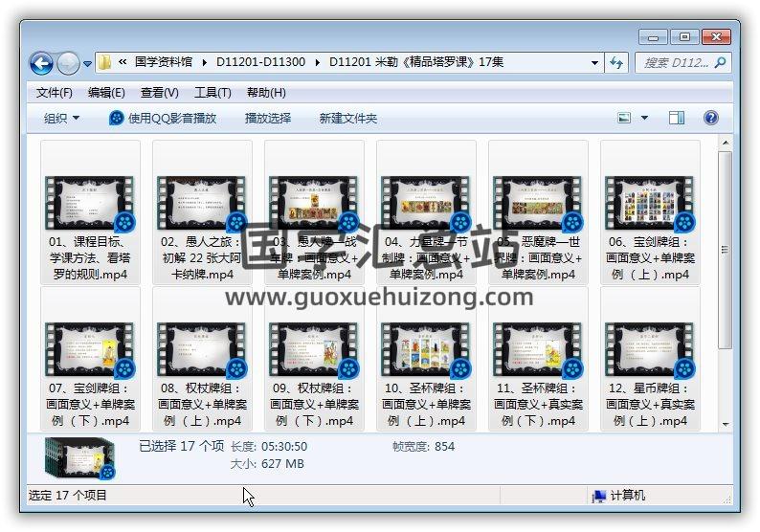
Task: Click 使用QQ影音播放 button
Action: 163,119
